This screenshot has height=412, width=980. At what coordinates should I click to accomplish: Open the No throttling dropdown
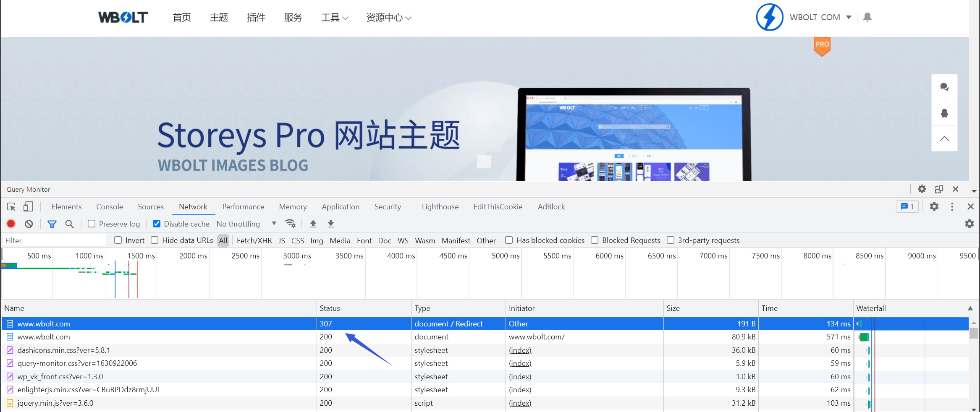(x=246, y=224)
